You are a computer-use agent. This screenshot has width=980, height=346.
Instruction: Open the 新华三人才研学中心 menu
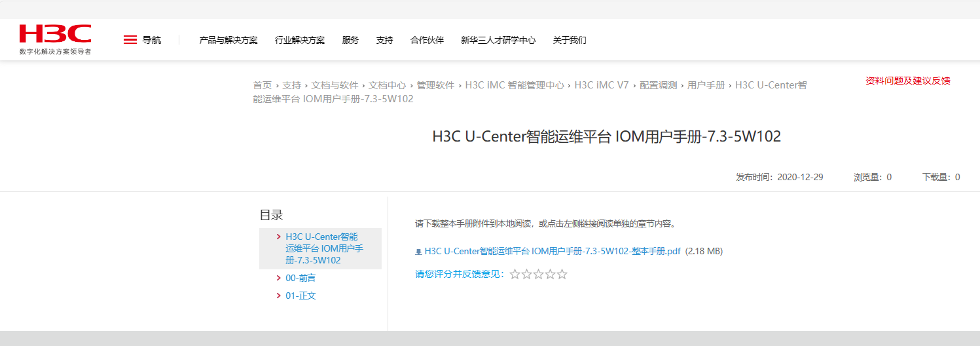(498, 40)
